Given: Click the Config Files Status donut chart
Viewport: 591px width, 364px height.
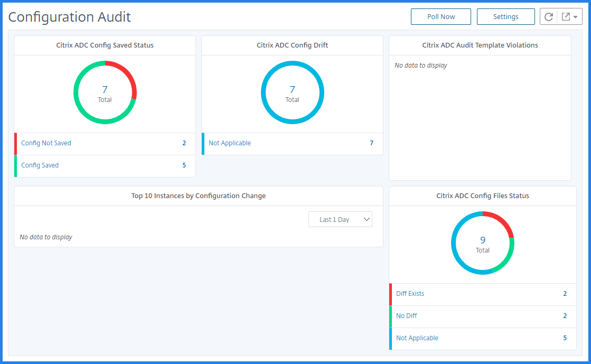Looking at the screenshot, I should coord(482,243).
